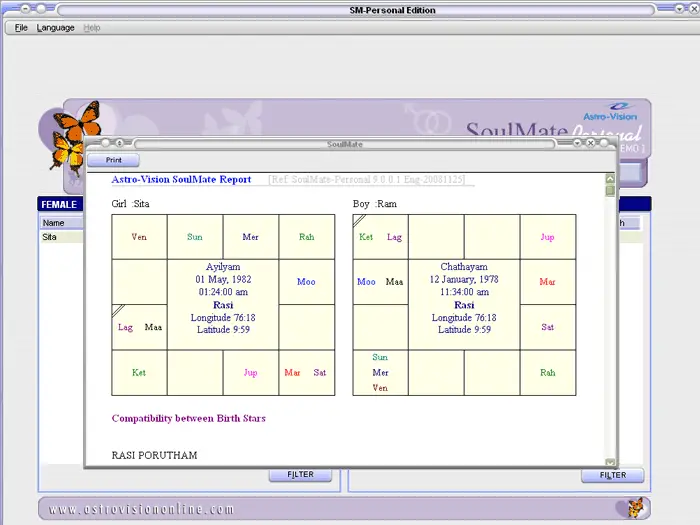Screen dimensions: 700x525
Task: Click the report scrollbar down arrow
Action: (610, 462)
